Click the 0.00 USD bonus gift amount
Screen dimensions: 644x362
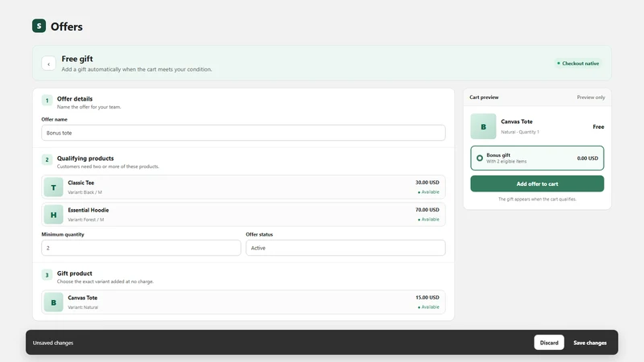point(588,158)
